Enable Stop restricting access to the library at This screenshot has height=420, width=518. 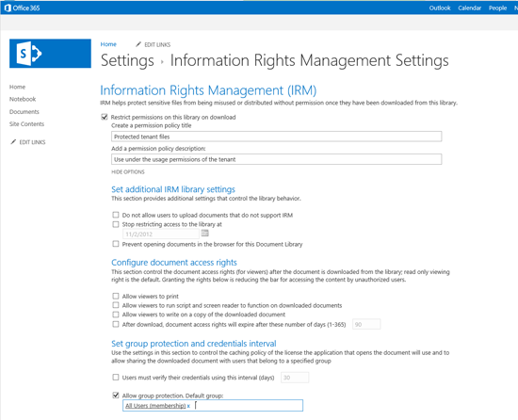point(115,224)
